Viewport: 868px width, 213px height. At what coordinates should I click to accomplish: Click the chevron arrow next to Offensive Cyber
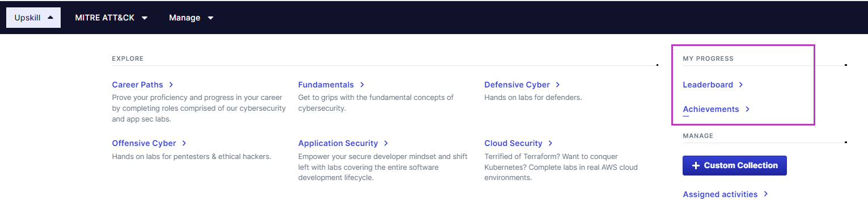184,143
